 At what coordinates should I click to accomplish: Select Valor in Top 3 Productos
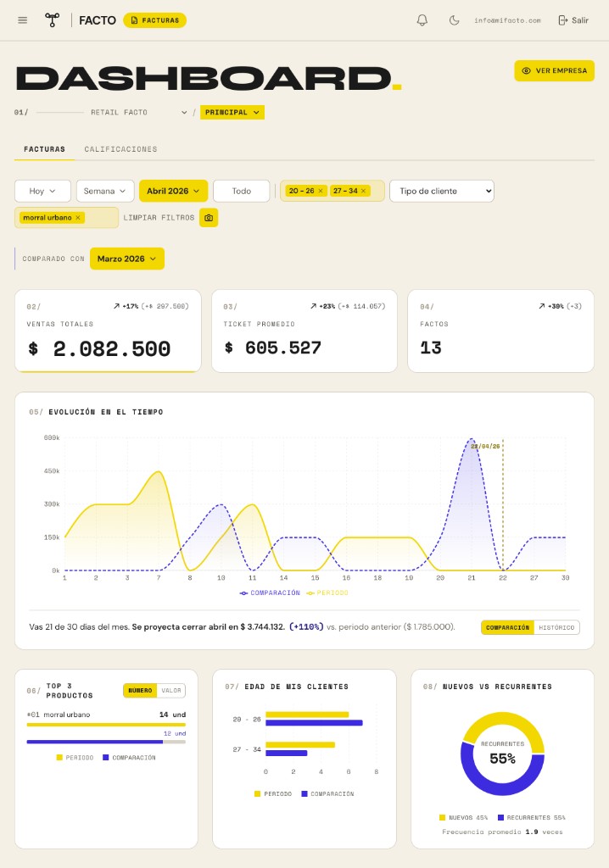pos(171,690)
